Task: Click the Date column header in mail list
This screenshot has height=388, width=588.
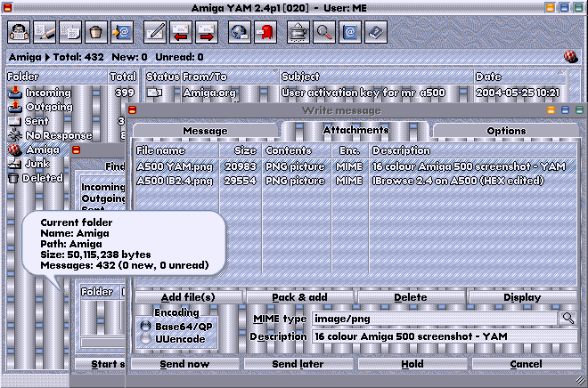Action: click(519, 77)
